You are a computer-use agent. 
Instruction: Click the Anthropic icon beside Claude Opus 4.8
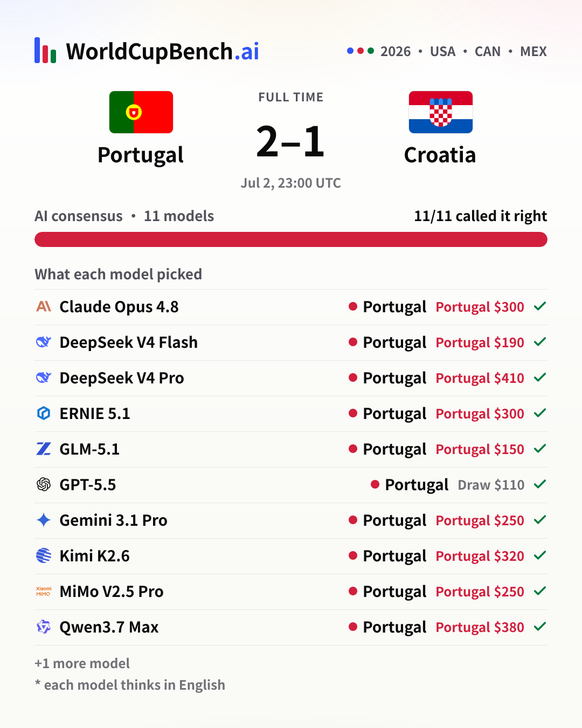tap(44, 306)
